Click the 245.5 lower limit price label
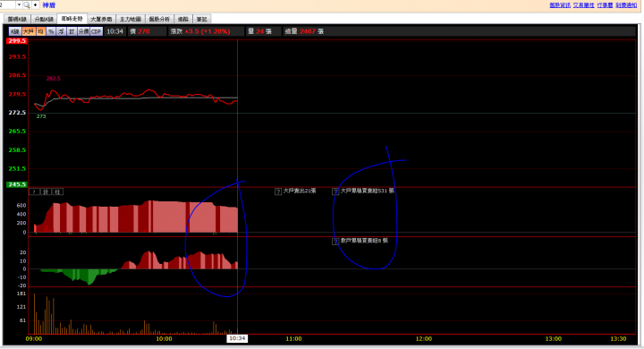Viewport: 644px width, 349px height. point(17,184)
